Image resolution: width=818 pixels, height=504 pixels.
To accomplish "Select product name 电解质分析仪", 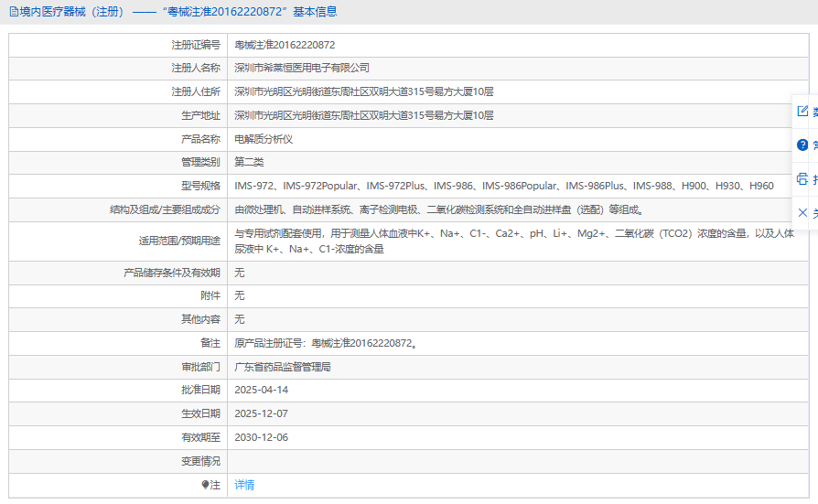I will coord(264,139).
